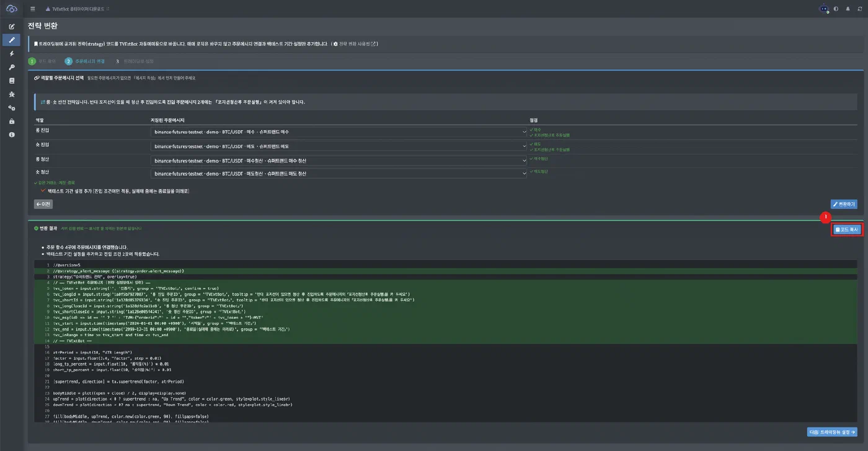Open the bug icon in sidebar
The image size is (868, 451).
coord(11,94)
